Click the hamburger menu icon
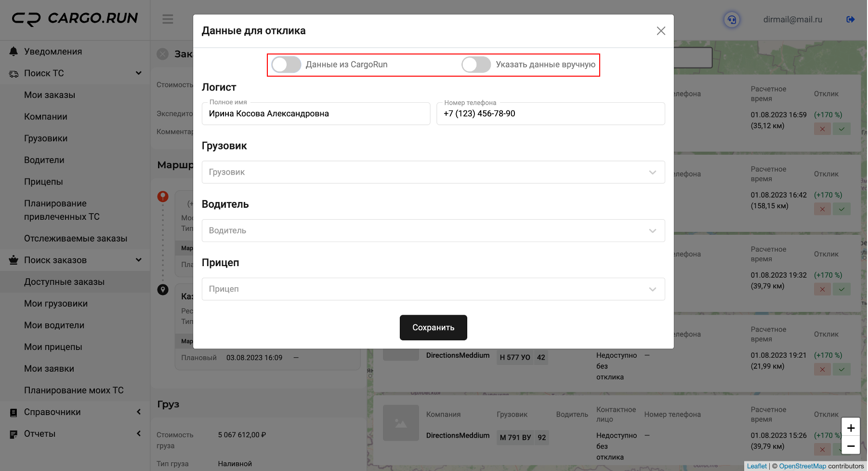Viewport: 868px width, 471px height. click(x=168, y=19)
